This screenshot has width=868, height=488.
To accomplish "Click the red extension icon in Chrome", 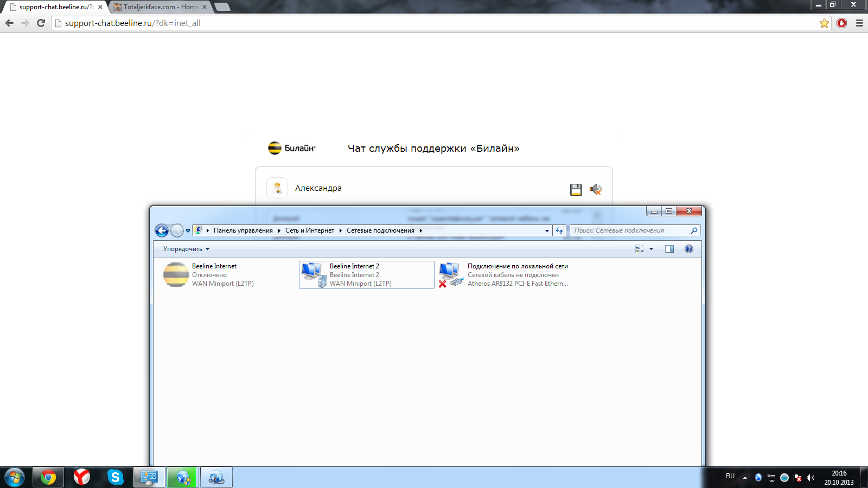I will point(842,23).
